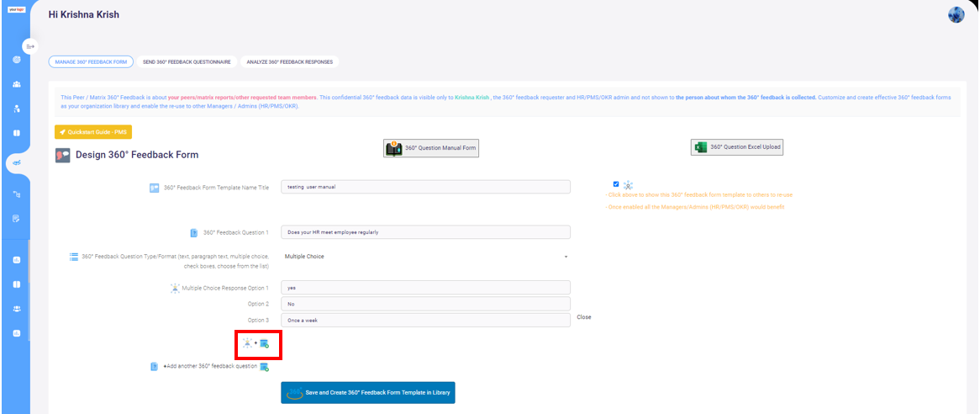Click icon beside Multiple Choice Response Option 1
Image resolution: width=980 pixels, height=414 pixels.
(x=175, y=289)
